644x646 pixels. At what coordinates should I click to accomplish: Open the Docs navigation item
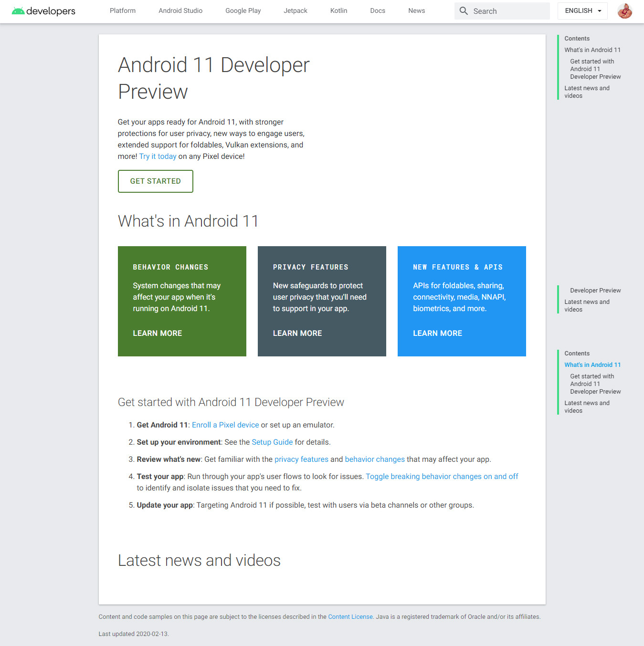(378, 11)
